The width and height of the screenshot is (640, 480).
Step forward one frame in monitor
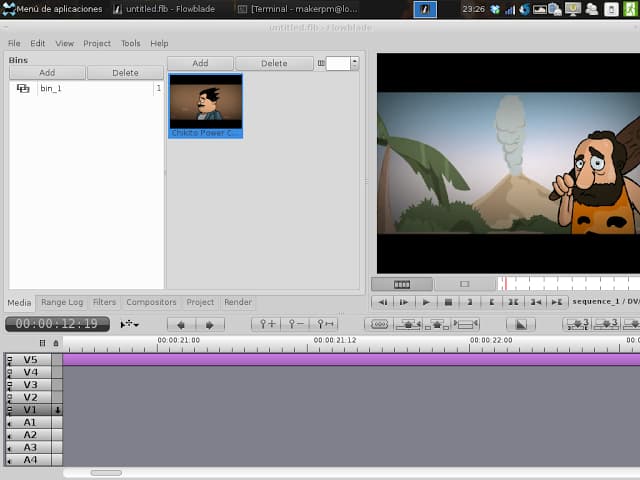pyautogui.click(x=404, y=302)
